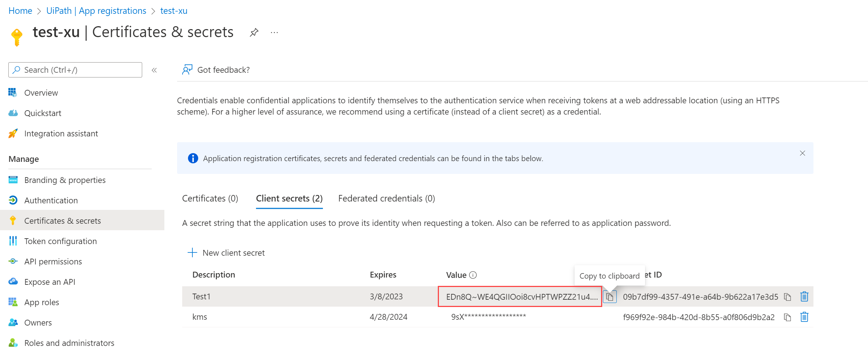Click the Value info icon
This screenshot has width=868, height=351.
[x=473, y=275]
